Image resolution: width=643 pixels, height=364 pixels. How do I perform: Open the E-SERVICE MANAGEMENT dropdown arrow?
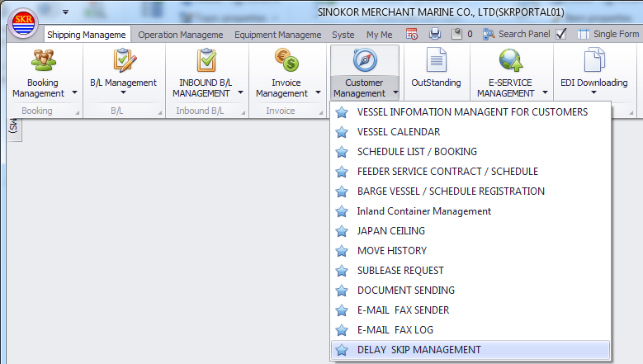545,93
